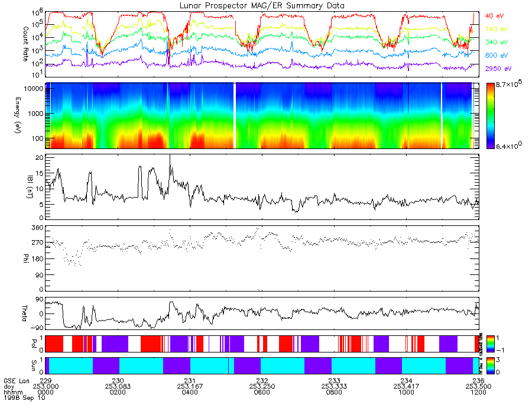The height and width of the screenshot is (414, 532).
Task: Click the '360' tick on the Phi axis
Action: [x=38, y=227]
